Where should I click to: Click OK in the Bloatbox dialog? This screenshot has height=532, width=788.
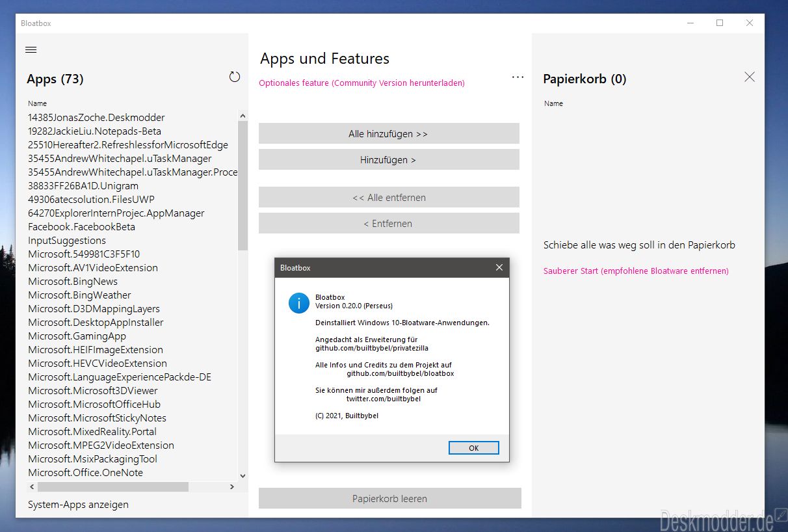pos(474,448)
